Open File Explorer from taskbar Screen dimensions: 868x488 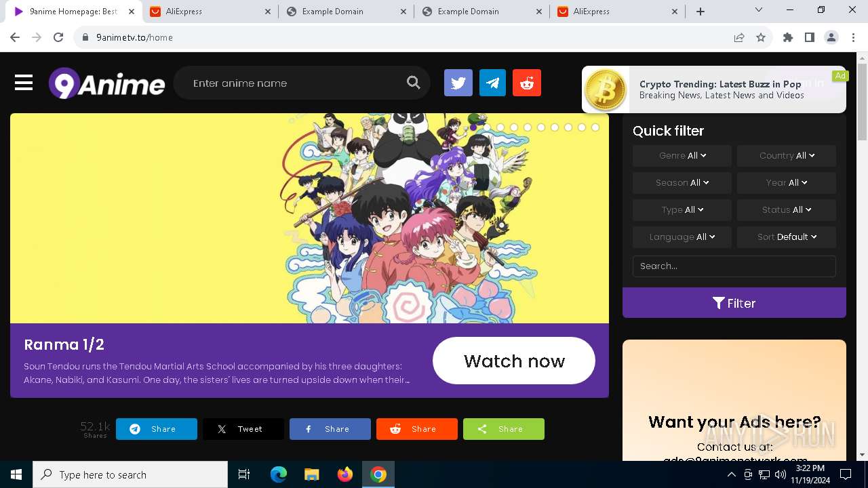point(312,474)
